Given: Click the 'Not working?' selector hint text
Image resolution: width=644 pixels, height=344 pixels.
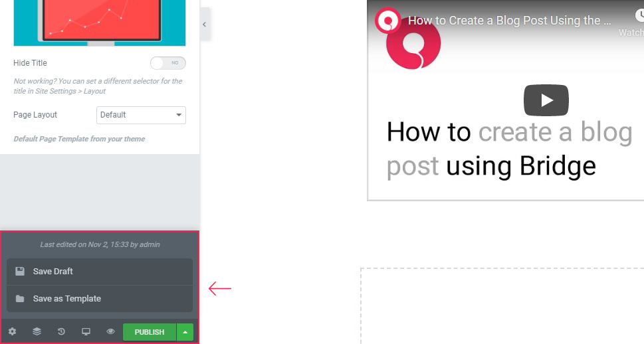Looking at the screenshot, I should 98,86.
